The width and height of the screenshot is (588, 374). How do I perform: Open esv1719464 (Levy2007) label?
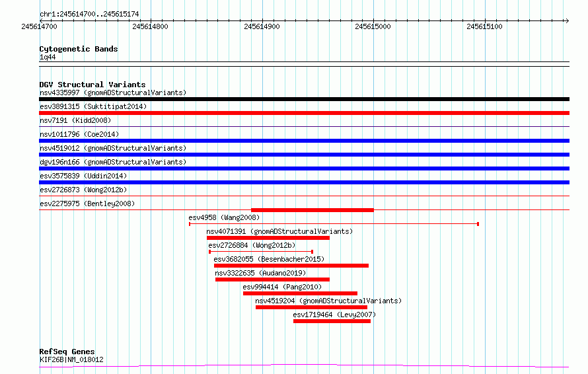pos(334,315)
